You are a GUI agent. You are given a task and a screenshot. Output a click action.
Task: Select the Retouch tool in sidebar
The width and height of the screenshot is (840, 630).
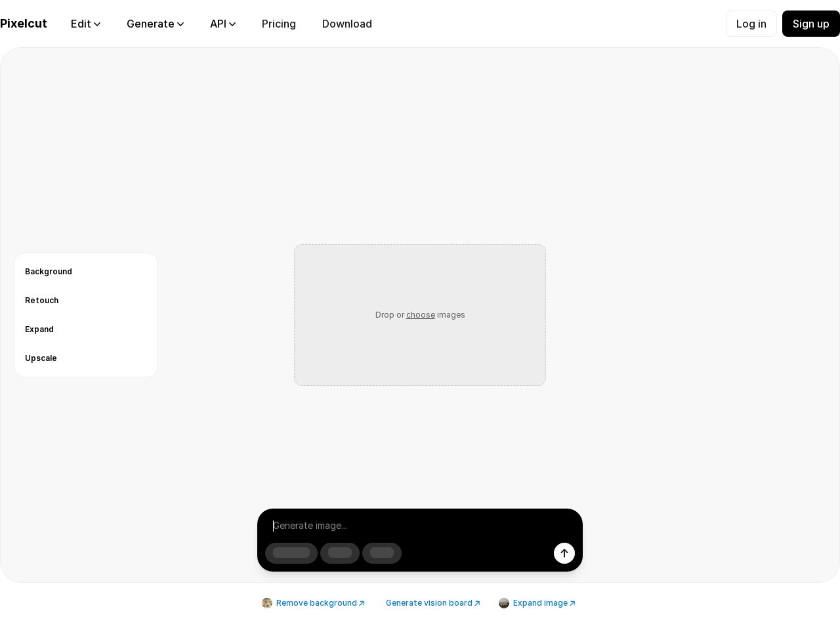point(42,301)
